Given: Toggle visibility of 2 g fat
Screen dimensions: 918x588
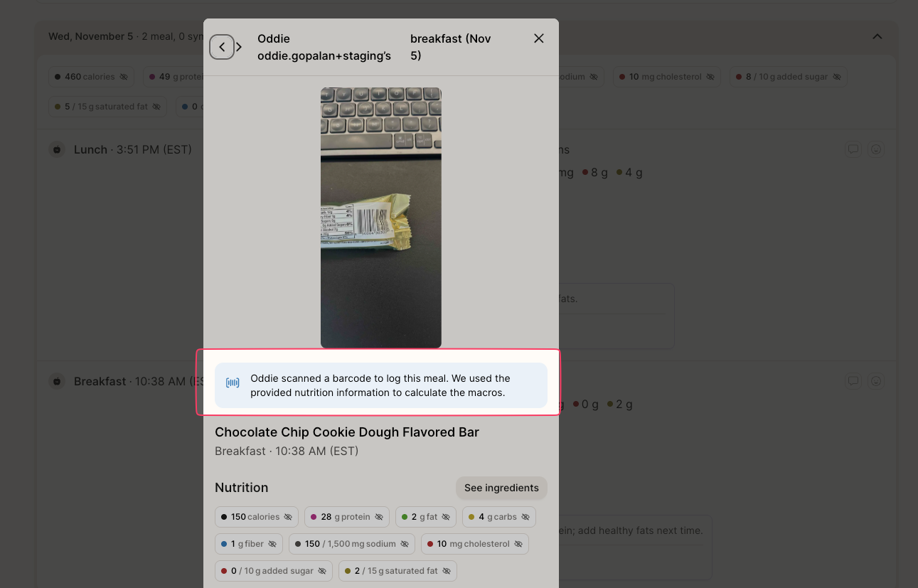Looking at the screenshot, I should tap(446, 517).
